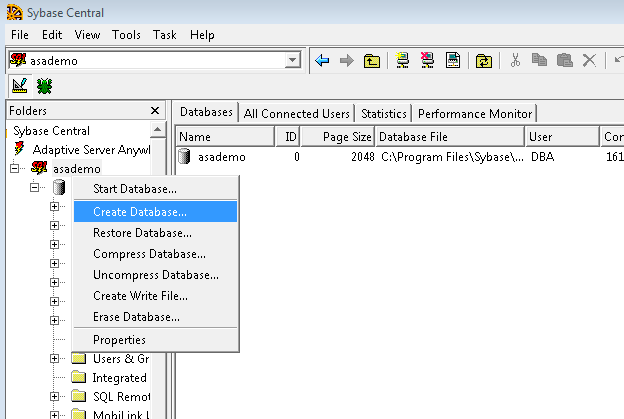Expand the Users & Groups folder node
The height and width of the screenshot is (419, 624).
tap(55, 358)
